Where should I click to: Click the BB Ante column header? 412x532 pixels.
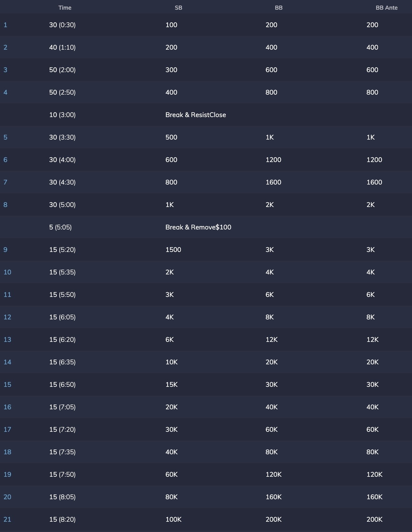[x=386, y=8]
